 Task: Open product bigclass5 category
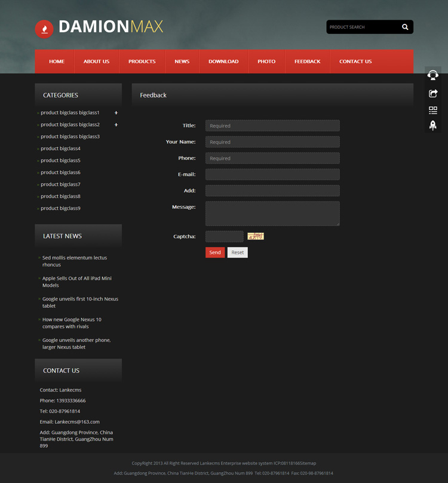60,160
